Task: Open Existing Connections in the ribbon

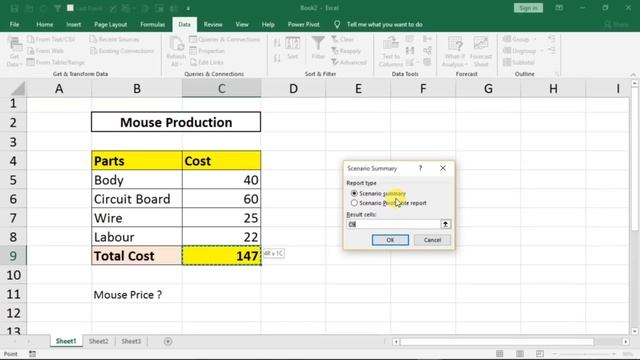Action: click(122, 51)
